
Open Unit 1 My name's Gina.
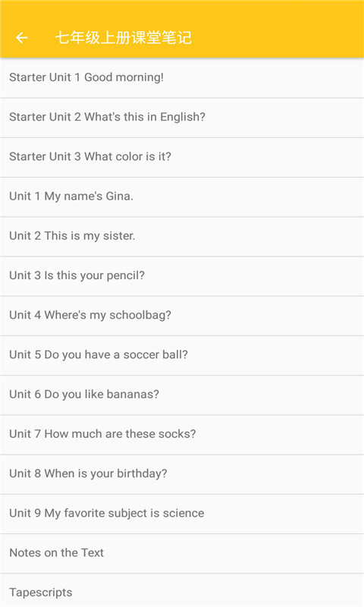(182, 197)
